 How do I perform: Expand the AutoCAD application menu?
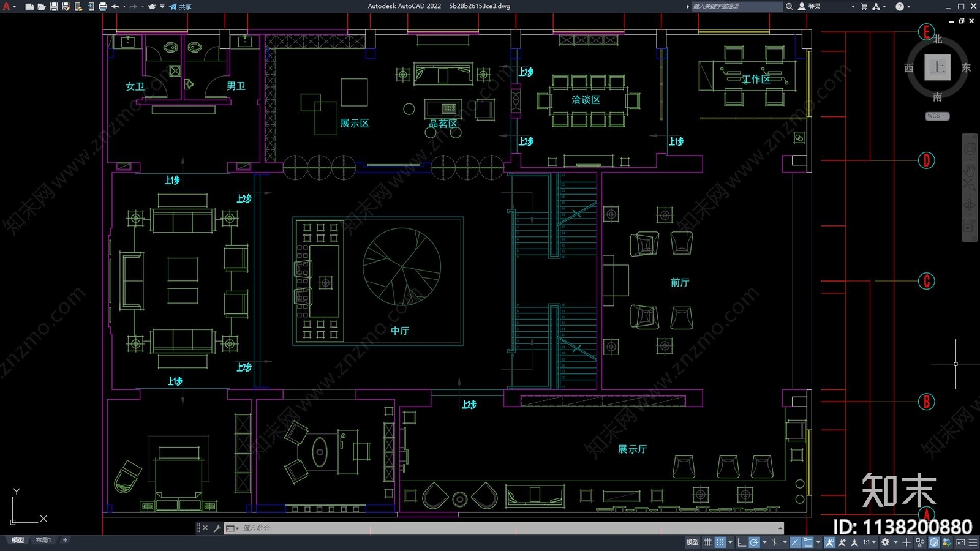[7, 7]
